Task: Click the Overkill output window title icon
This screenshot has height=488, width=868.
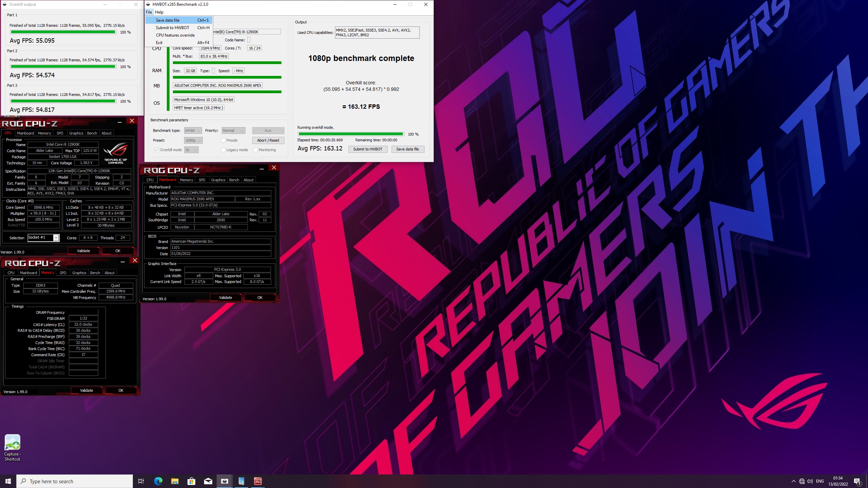Action: point(5,4)
